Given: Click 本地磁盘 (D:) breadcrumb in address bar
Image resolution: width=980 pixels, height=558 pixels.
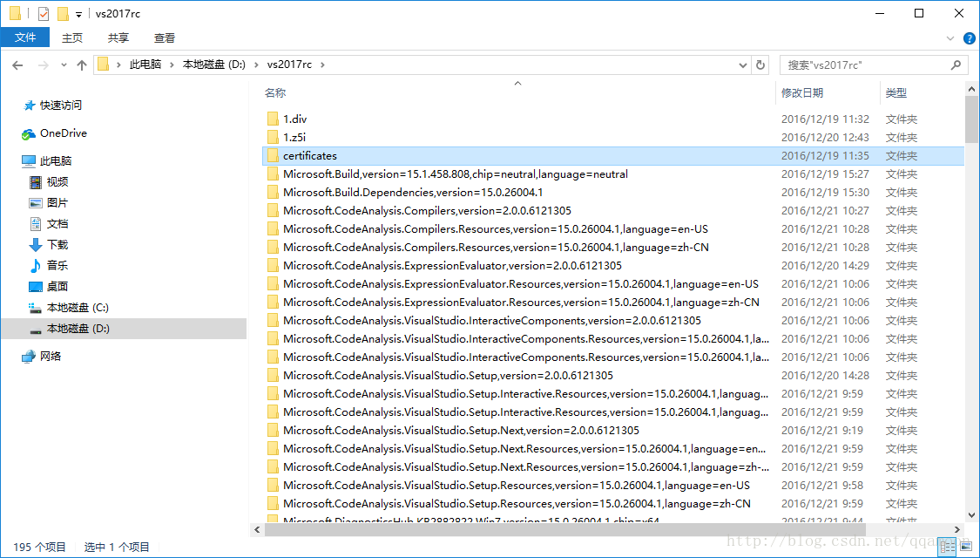Looking at the screenshot, I should [x=213, y=65].
